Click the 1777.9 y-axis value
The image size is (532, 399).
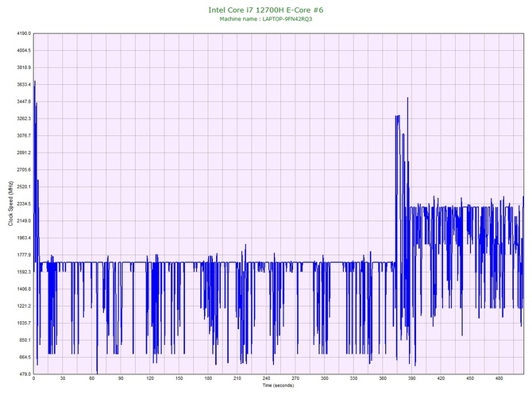tap(24, 254)
